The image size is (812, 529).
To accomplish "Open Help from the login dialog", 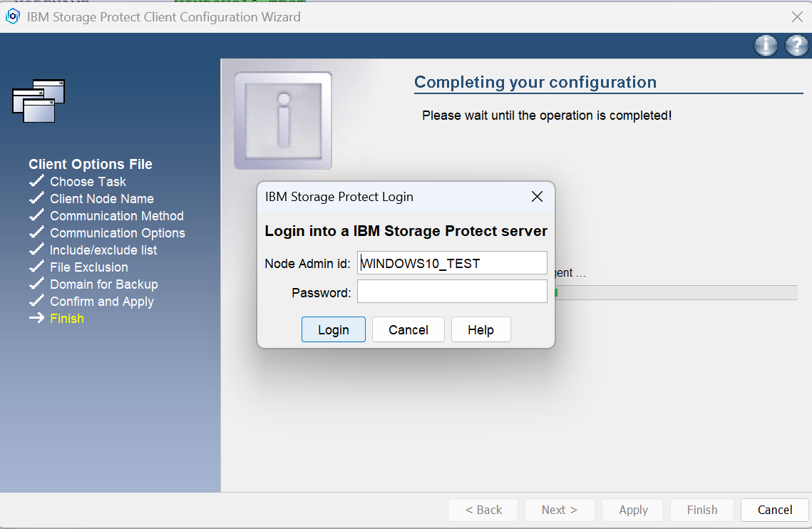I will click(x=480, y=330).
